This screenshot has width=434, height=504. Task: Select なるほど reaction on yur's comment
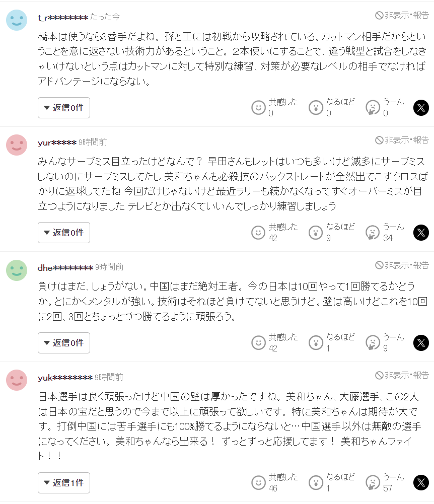316,233
